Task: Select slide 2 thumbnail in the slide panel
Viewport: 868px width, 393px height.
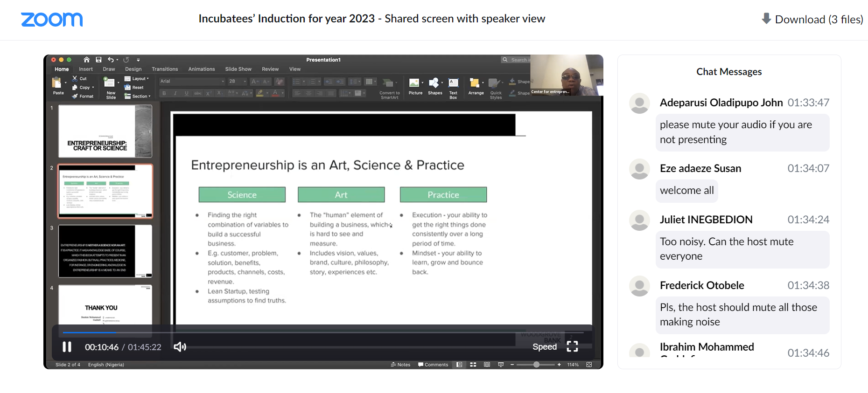Action: tap(105, 191)
